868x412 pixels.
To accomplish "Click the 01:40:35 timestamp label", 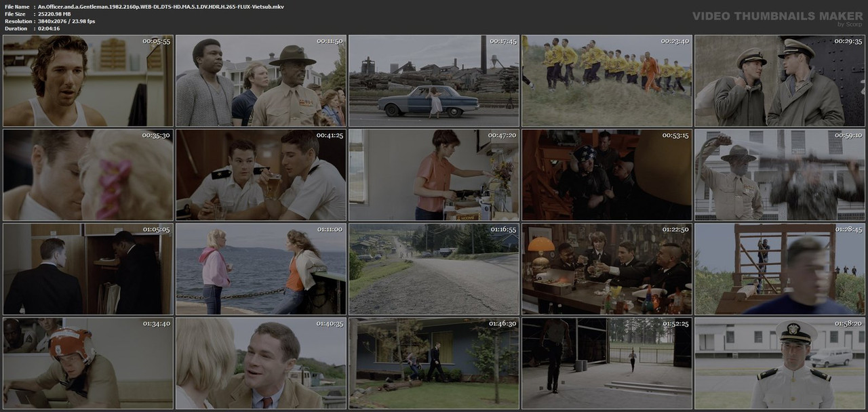I will pyautogui.click(x=330, y=324).
